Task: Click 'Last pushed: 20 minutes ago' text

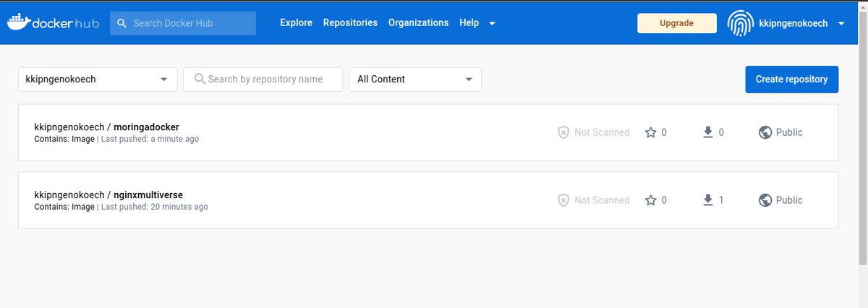Action: click(154, 207)
